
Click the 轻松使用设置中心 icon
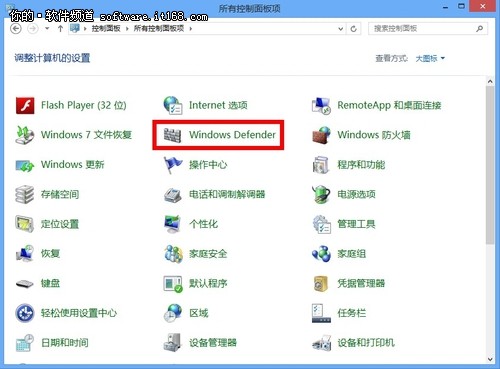25,313
